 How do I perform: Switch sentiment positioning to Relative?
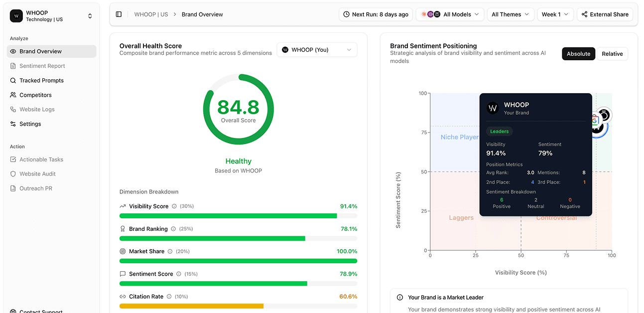coord(612,53)
